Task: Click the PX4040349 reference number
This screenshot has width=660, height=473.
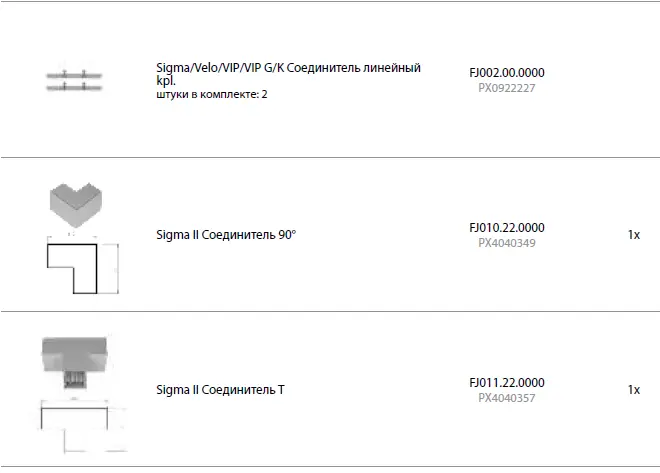Action: 506,243
